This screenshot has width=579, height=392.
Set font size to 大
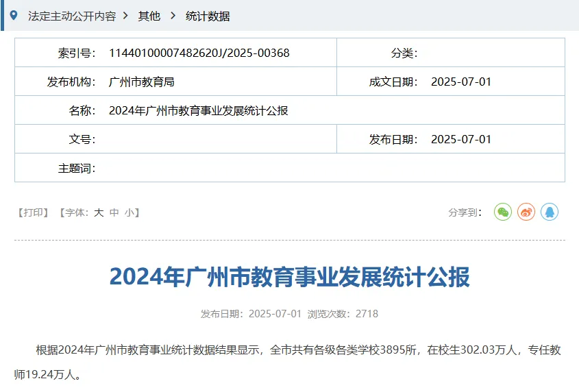[99, 212]
